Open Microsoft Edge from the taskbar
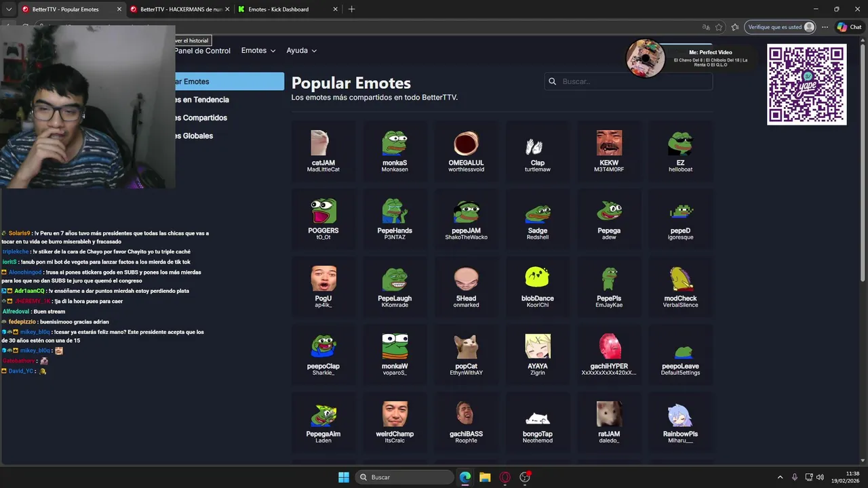Screen dimensions: 868x488 (465, 477)
